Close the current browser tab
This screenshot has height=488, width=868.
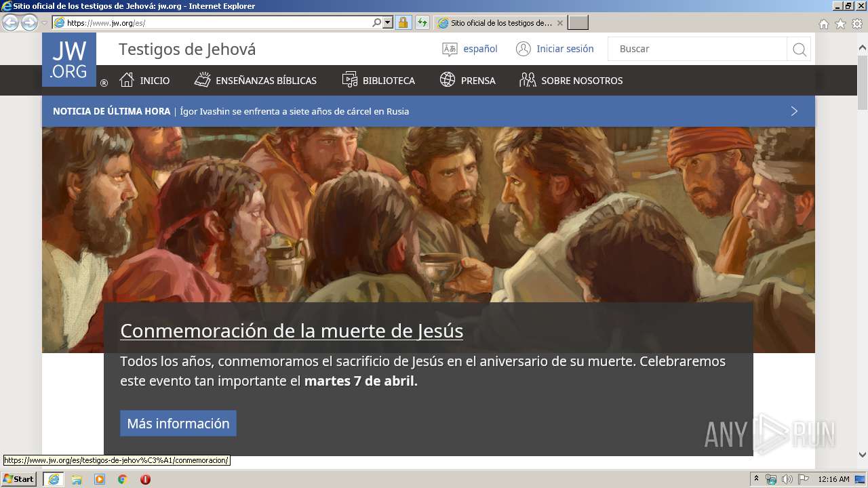(560, 23)
